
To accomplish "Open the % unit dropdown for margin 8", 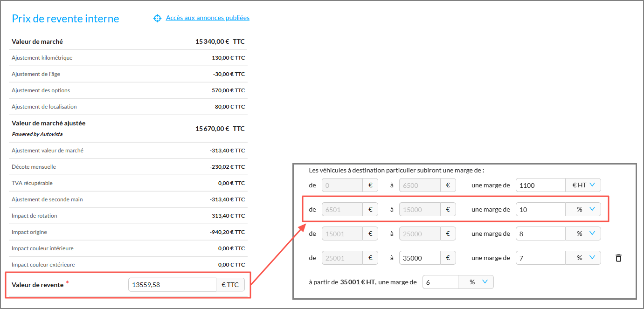I will coord(583,233).
